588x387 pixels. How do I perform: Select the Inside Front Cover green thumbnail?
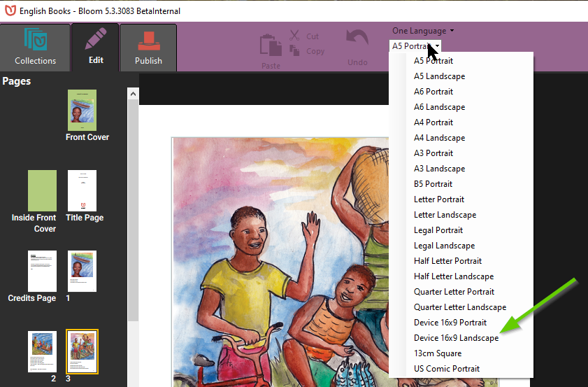42,190
